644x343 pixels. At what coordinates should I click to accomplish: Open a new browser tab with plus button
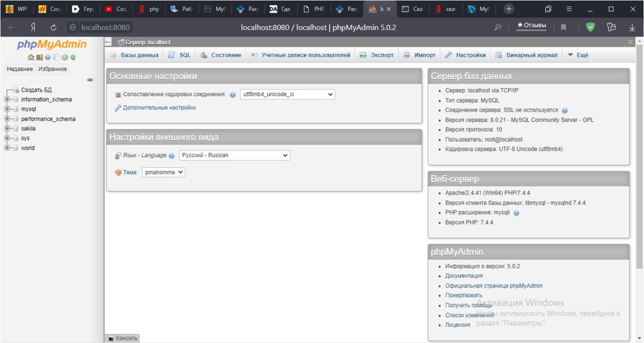(509, 9)
